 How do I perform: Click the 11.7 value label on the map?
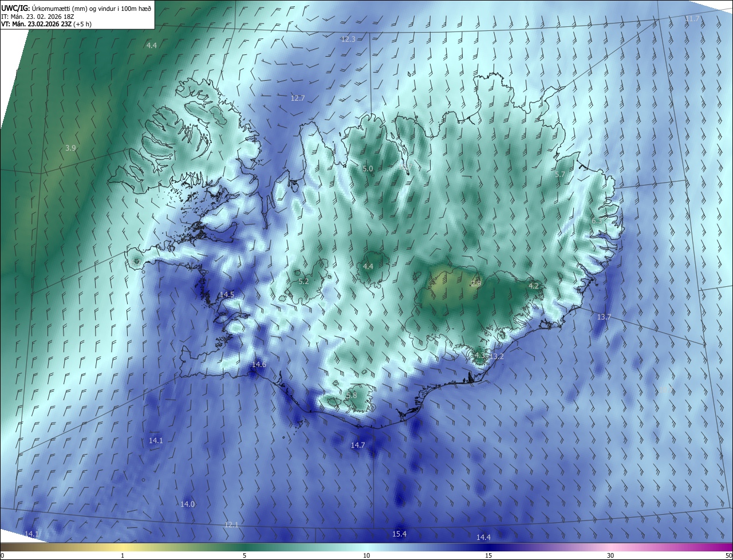pyautogui.click(x=692, y=19)
